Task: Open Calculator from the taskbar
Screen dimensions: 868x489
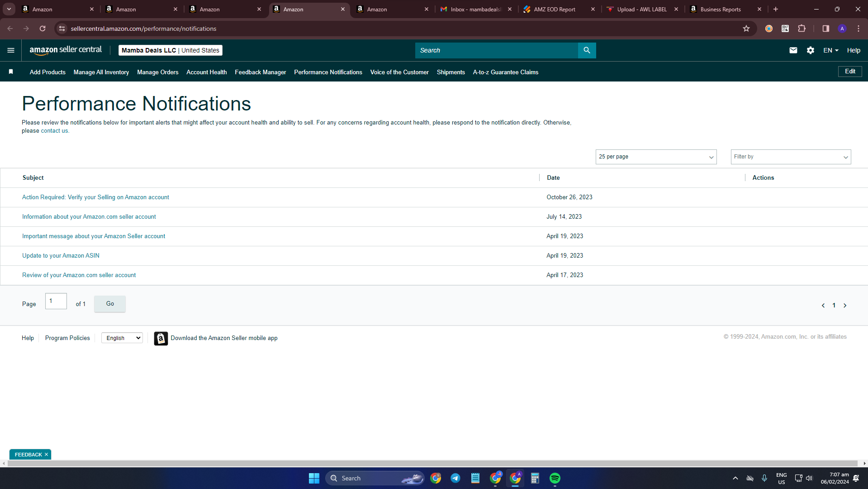Action: (535, 478)
